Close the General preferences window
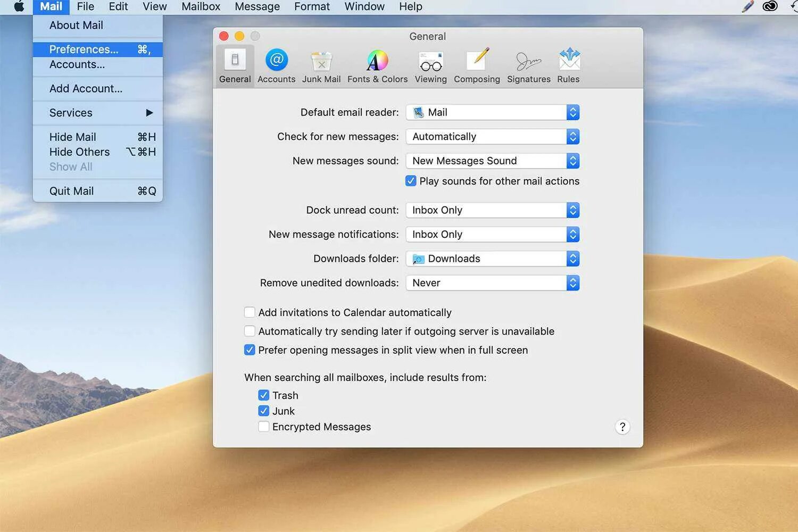The height and width of the screenshot is (532, 798). [x=224, y=36]
